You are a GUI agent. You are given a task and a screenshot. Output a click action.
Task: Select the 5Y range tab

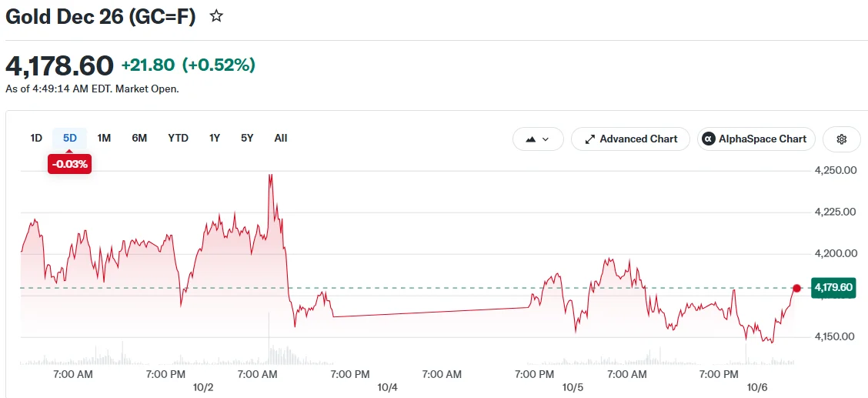[247, 139]
